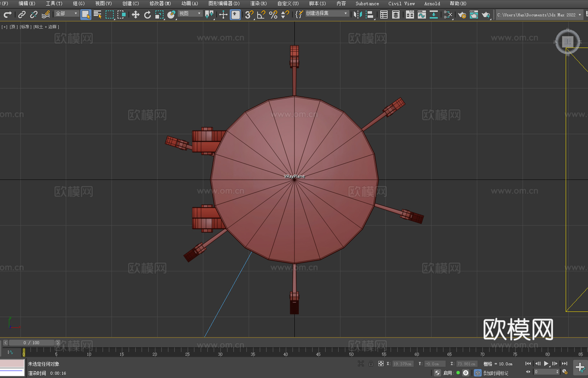The image size is (588, 378).
Task: Toggle Percent Snap
Action: (273, 14)
